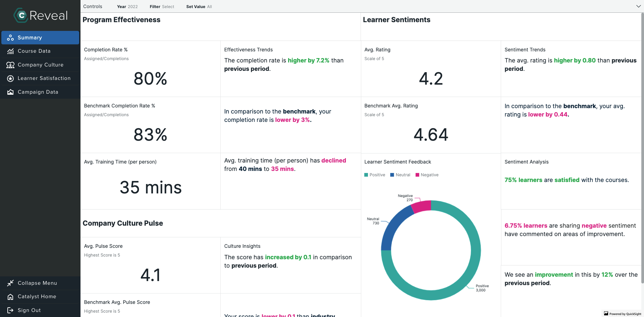The height and width of the screenshot is (317, 644).
Task: Toggle Negative legend item in sentiment chart
Action: [427, 175]
